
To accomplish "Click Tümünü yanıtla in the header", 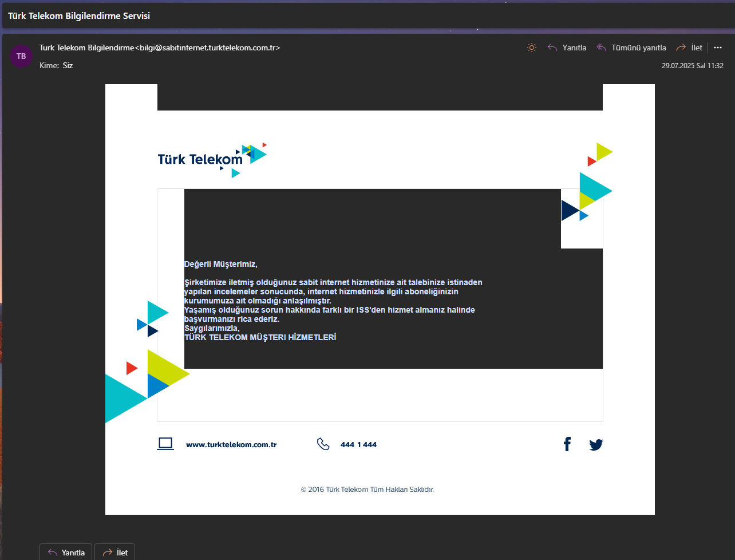I will [631, 48].
